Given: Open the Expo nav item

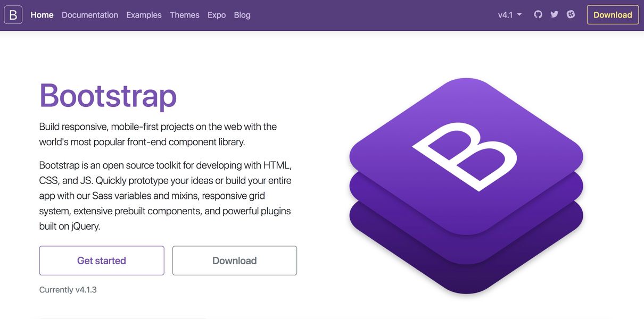Looking at the screenshot, I should (x=217, y=15).
